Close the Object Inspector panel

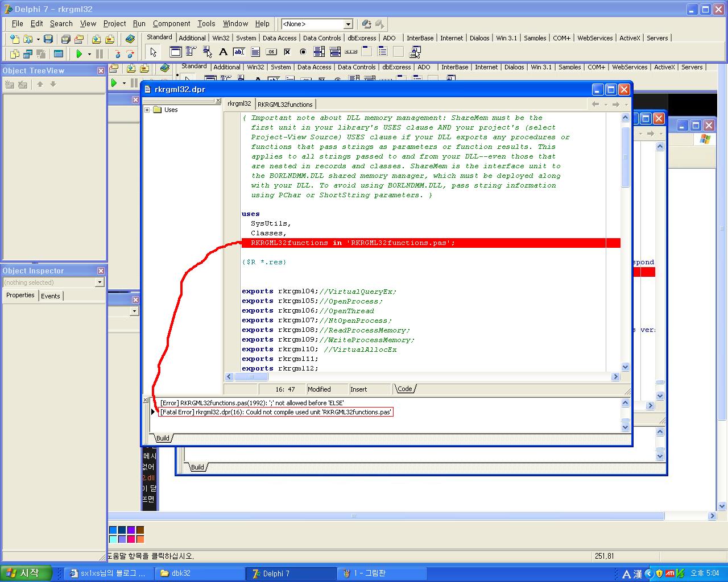tap(101, 271)
